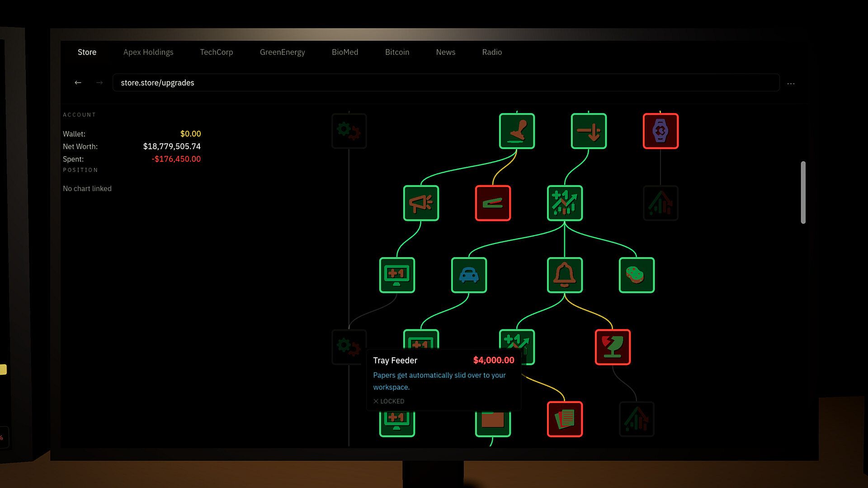Click the vertical scrollbar thumb

click(x=803, y=192)
